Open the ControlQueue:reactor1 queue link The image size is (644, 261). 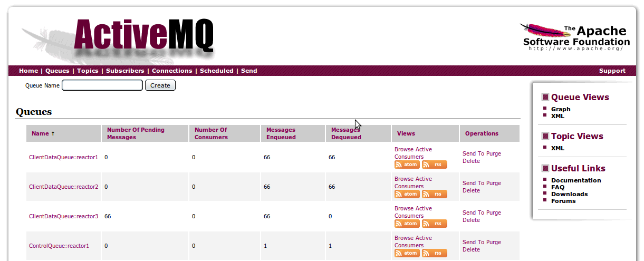pos(59,246)
